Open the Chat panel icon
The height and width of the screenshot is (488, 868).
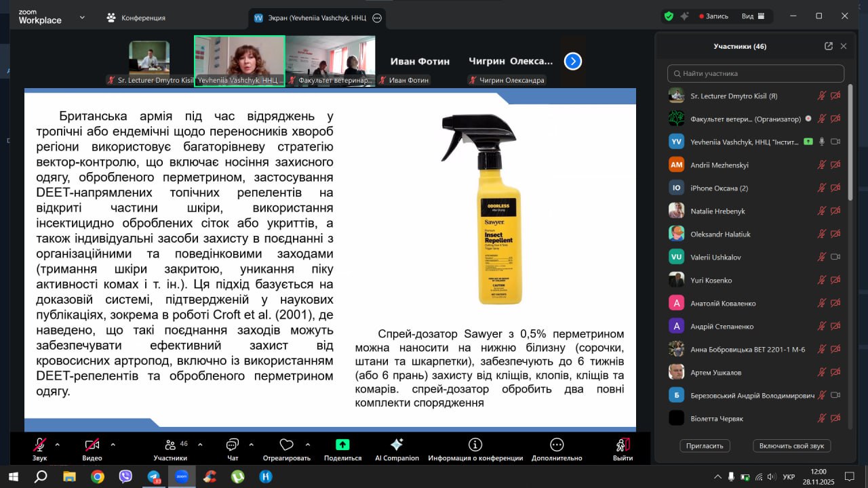pyautogui.click(x=233, y=445)
